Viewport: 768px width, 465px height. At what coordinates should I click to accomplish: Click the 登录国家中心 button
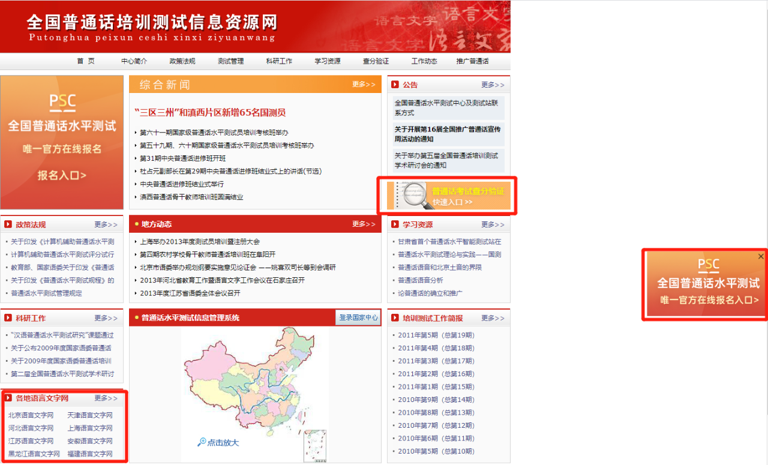[x=358, y=318]
